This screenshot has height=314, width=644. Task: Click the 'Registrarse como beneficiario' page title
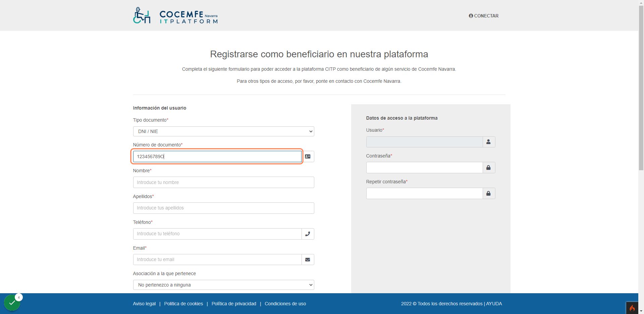click(319, 54)
